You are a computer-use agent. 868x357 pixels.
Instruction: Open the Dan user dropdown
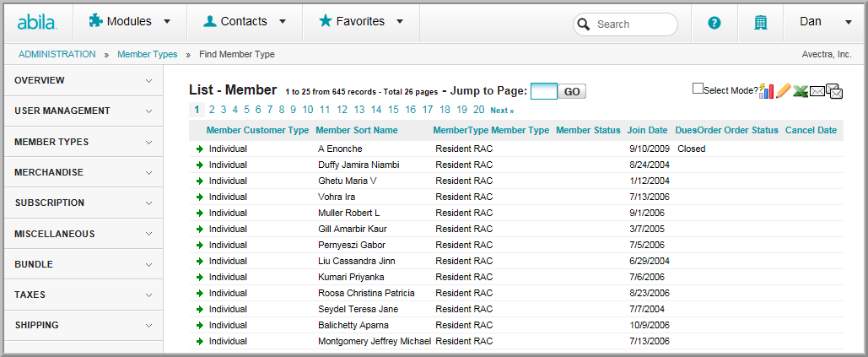825,22
